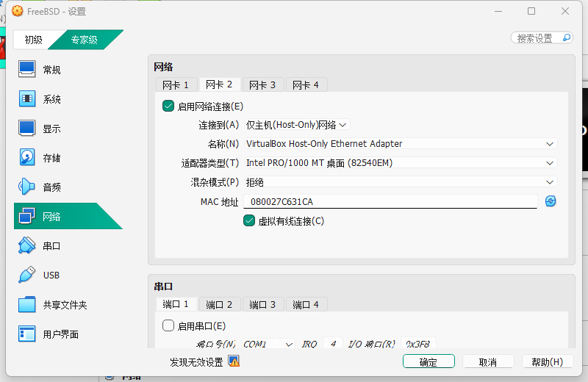
Task: Open the COM1 port number dropdown
Action: click(x=268, y=344)
